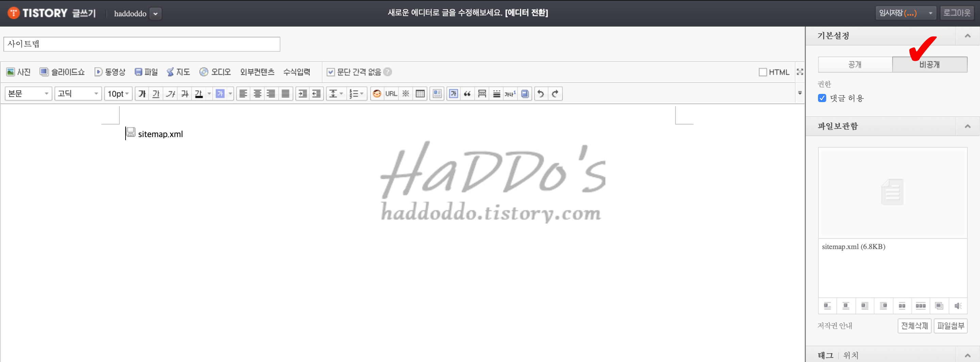The image size is (980, 362).
Task: Insert a table into the post
Action: pos(420,94)
